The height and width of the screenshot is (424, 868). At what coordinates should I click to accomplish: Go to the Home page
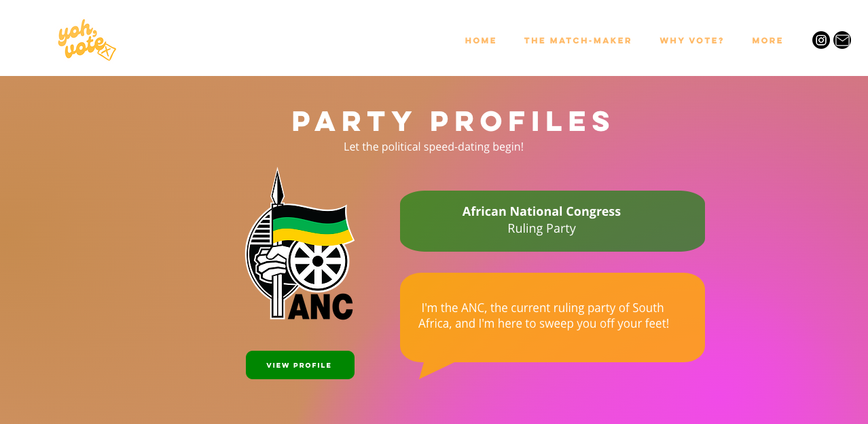[x=481, y=41]
